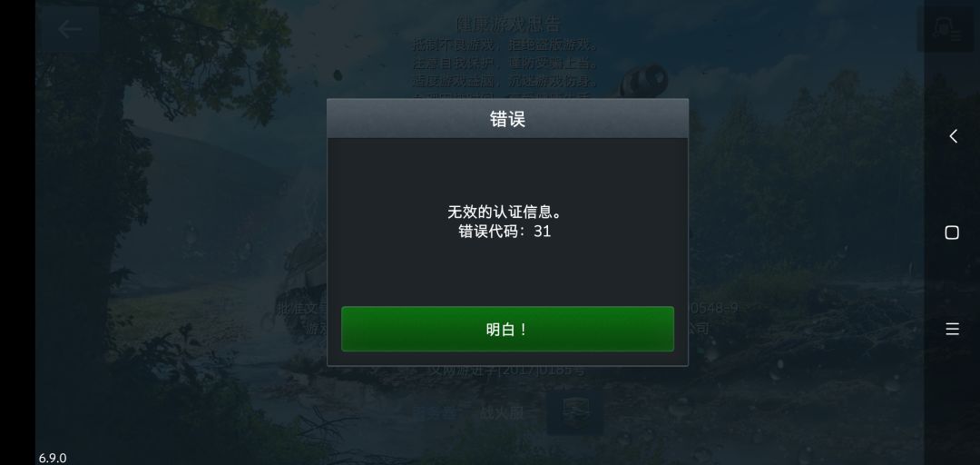Select the 战火服 server label
Screen dimensions: 980x465
click(501, 413)
